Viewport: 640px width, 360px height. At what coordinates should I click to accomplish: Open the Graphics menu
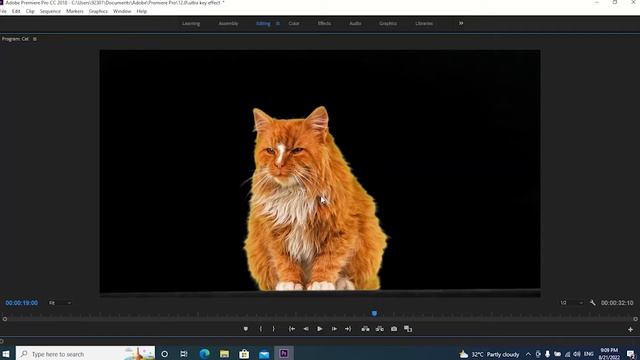tap(98, 11)
